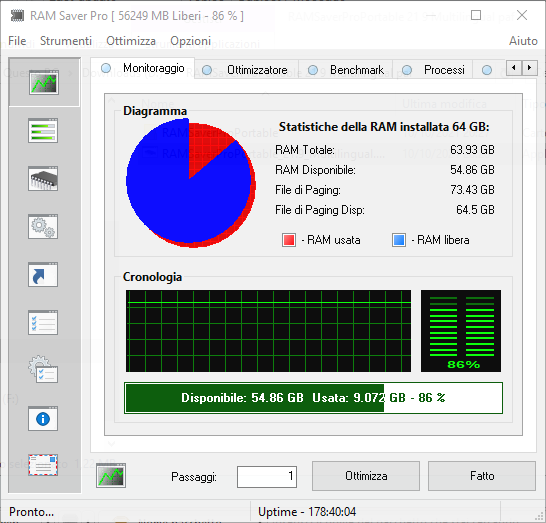Image resolution: width=546 pixels, height=523 pixels.
Task: Open the Aiuto menu
Action: (523, 41)
